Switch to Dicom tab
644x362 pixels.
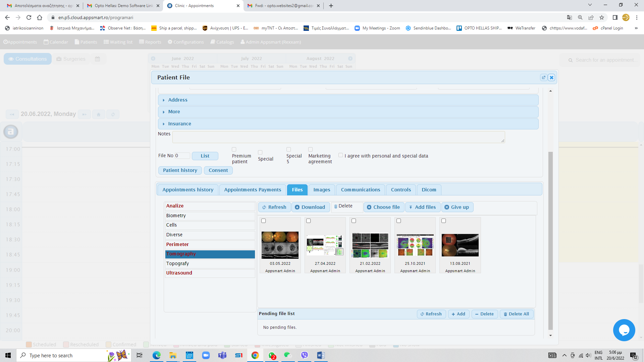pos(429,190)
